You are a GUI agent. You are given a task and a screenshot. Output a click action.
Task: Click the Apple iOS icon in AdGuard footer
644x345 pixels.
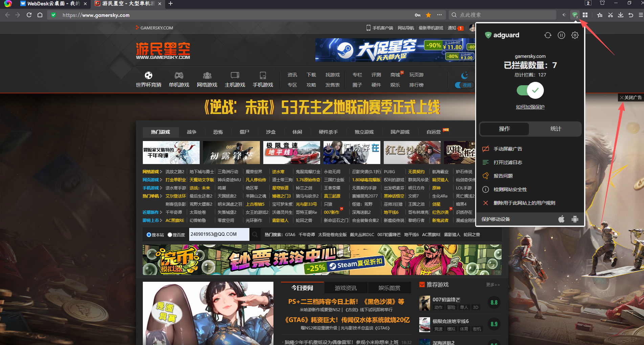561,219
